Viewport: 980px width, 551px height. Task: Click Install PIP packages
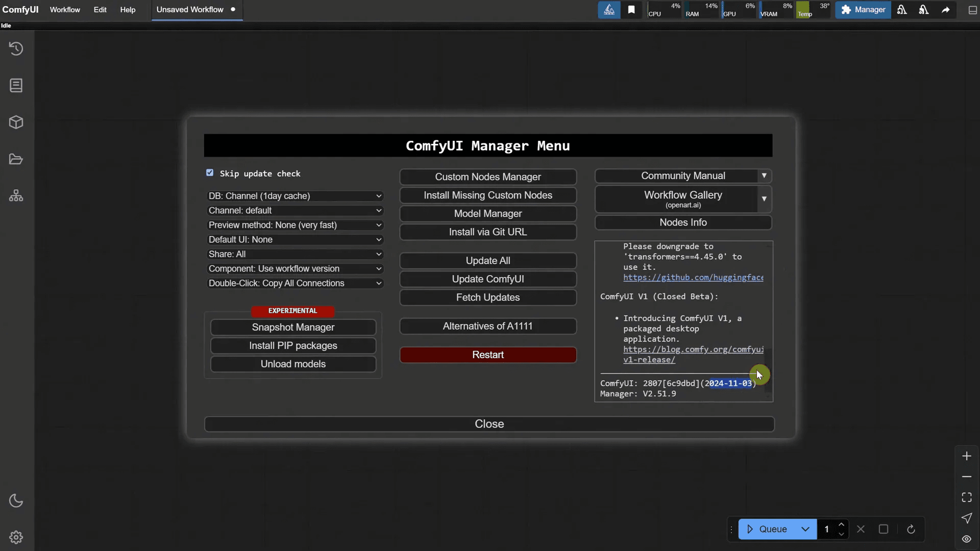(293, 345)
